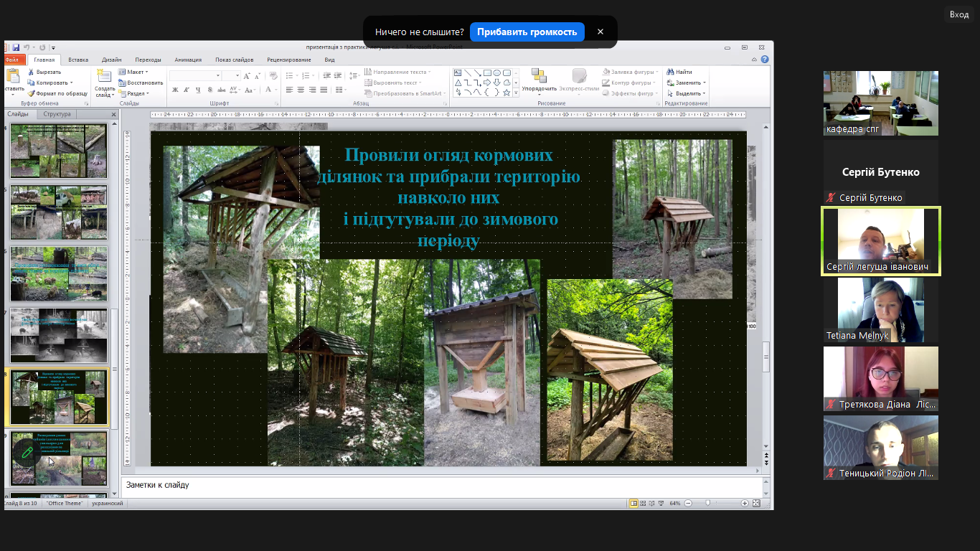
Task: Toggle text shadow S formatting
Action: pyautogui.click(x=209, y=90)
